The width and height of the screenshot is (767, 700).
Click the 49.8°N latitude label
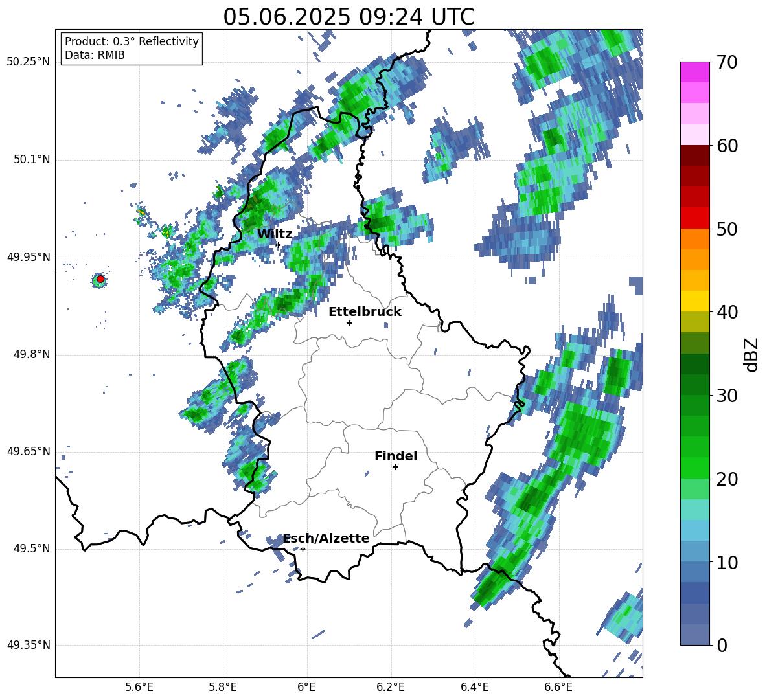click(31, 354)
